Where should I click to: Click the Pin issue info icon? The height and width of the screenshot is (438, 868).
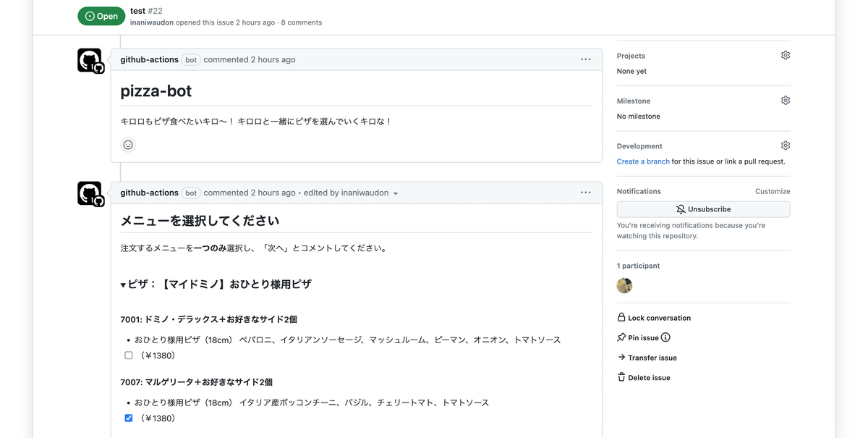pyautogui.click(x=665, y=337)
